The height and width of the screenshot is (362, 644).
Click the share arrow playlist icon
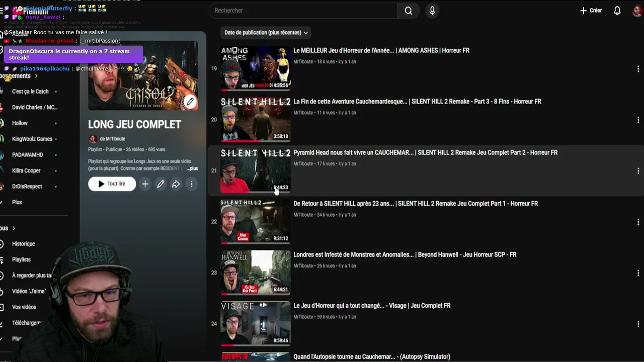coord(176,184)
